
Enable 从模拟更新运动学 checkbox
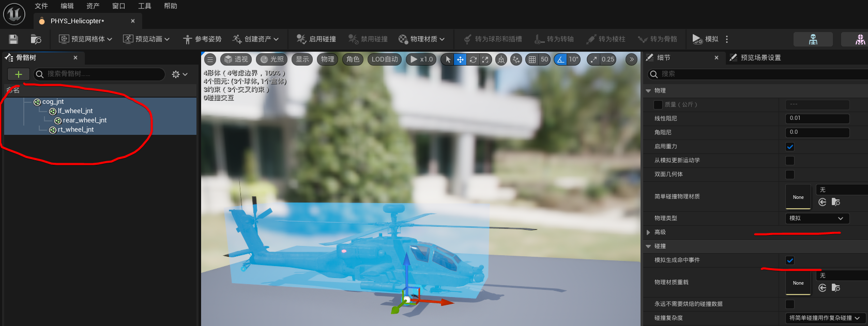click(x=790, y=161)
